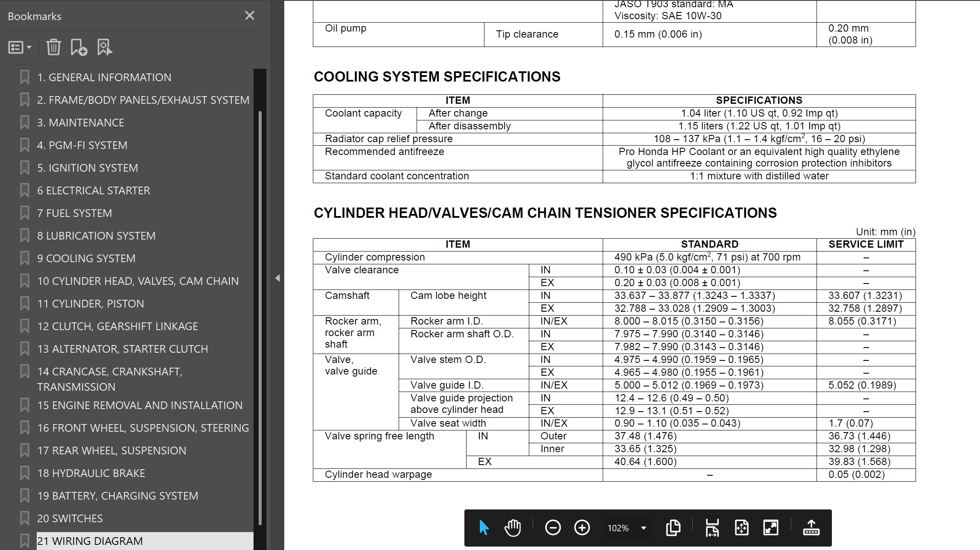
Task: Open 13 ALTERNATOR, STARTER CLUTCH bookmark
Action: tap(123, 349)
